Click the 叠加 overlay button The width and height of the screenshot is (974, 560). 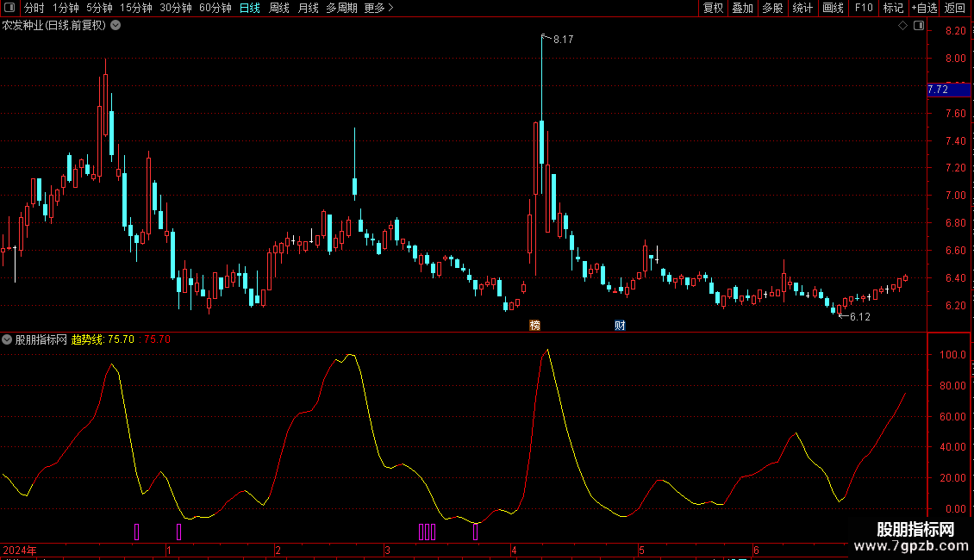point(743,8)
